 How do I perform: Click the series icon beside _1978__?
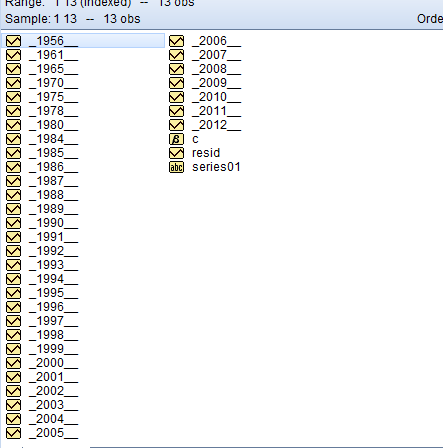pos(13,111)
